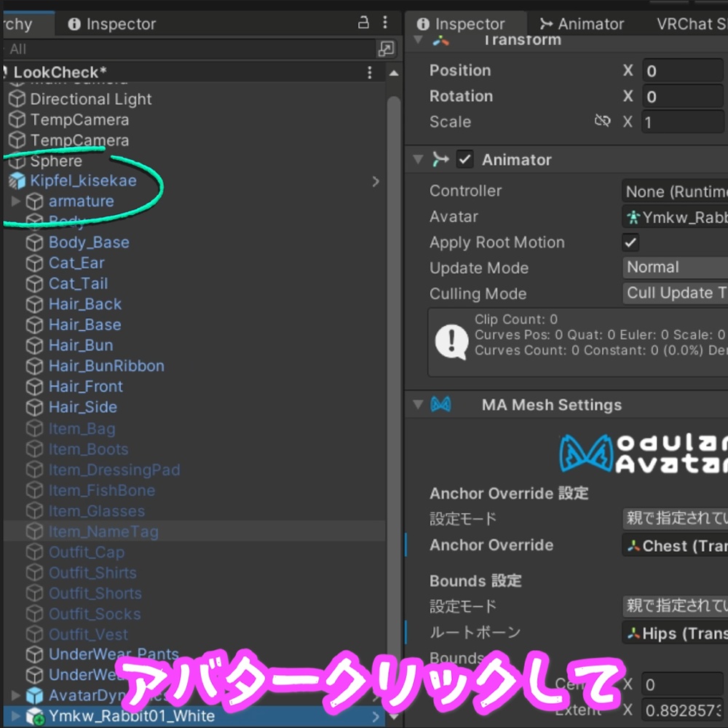Collapse the MA Mesh Settings foldout
Image resolution: width=728 pixels, height=728 pixels.
coord(416,405)
